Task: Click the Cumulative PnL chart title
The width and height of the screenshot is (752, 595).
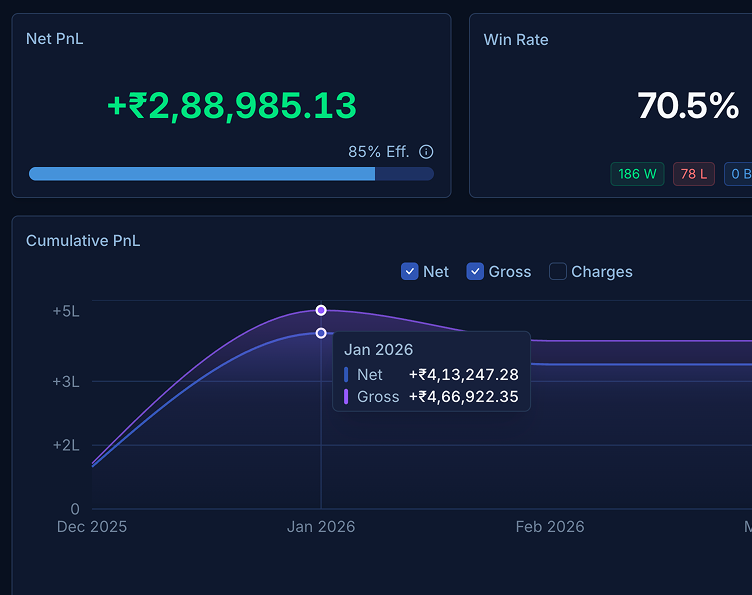Action: (x=83, y=241)
